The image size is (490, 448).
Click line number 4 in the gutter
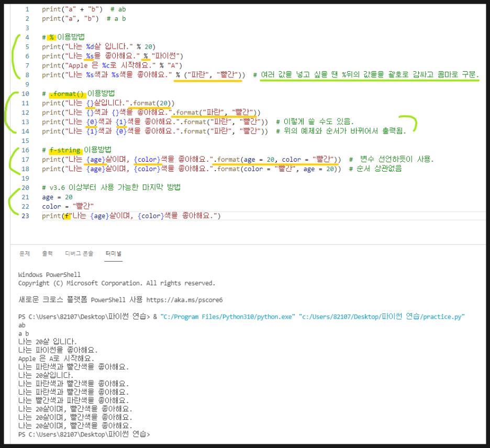pyautogui.click(x=27, y=38)
